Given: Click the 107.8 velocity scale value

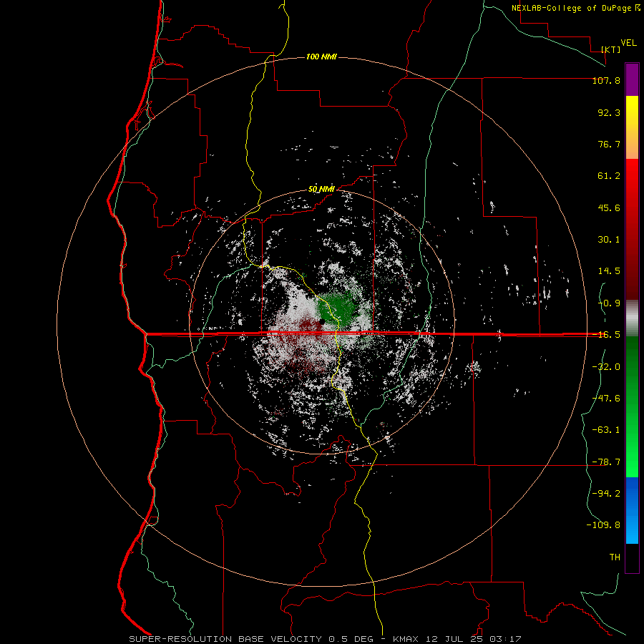Looking at the screenshot, I should pyautogui.click(x=606, y=80).
